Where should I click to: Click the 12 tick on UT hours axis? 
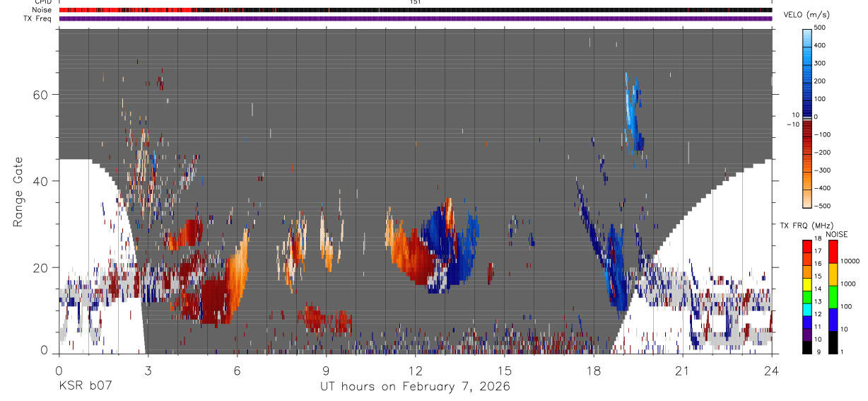tap(415, 370)
